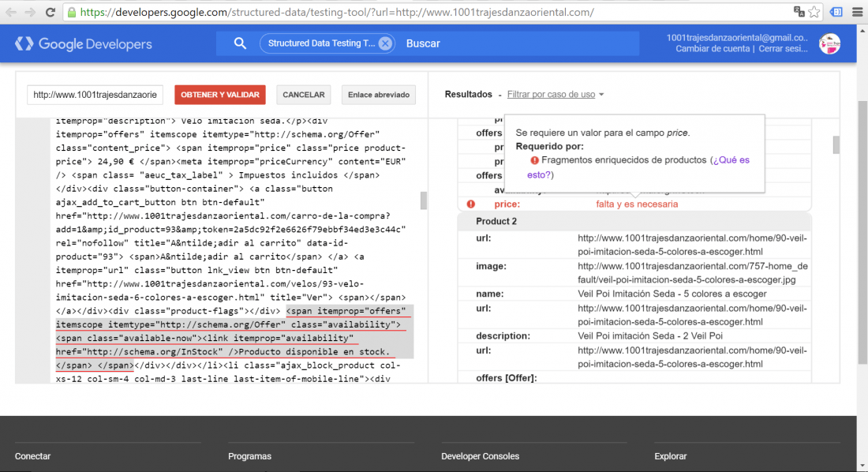Click the page scrollbar up arrow
This screenshot has width=868, height=472.
coord(862,30)
